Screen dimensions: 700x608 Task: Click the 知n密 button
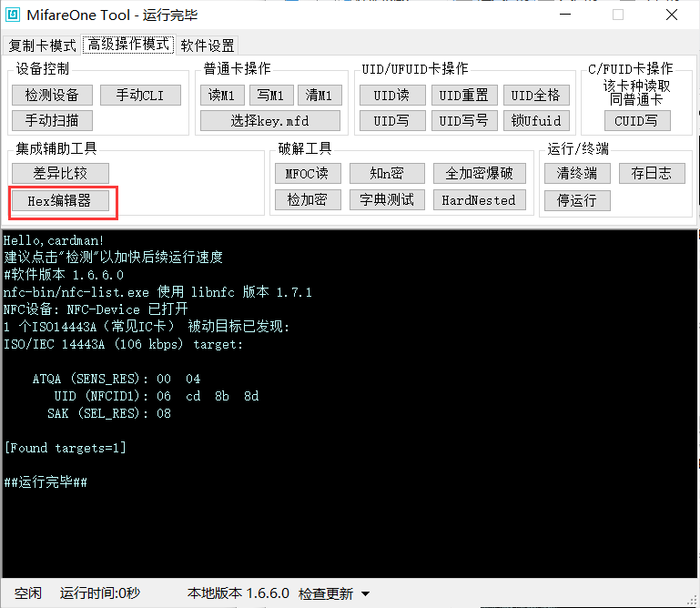(387, 173)
